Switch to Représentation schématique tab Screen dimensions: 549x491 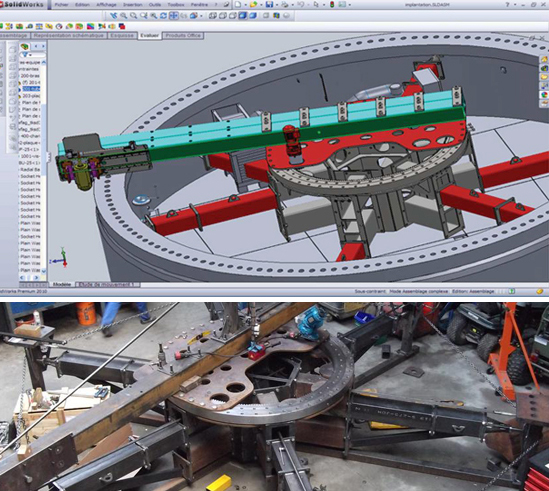coord(69,36)
